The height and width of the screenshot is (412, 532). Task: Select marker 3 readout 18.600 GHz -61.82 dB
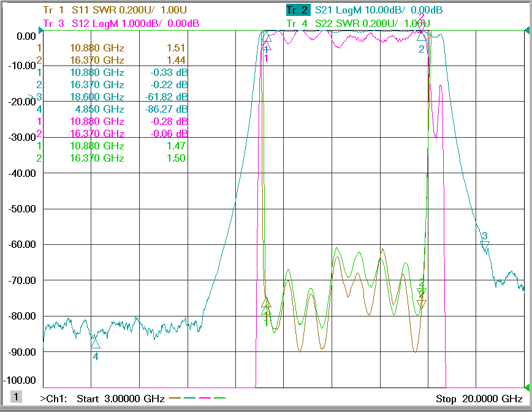112,97
